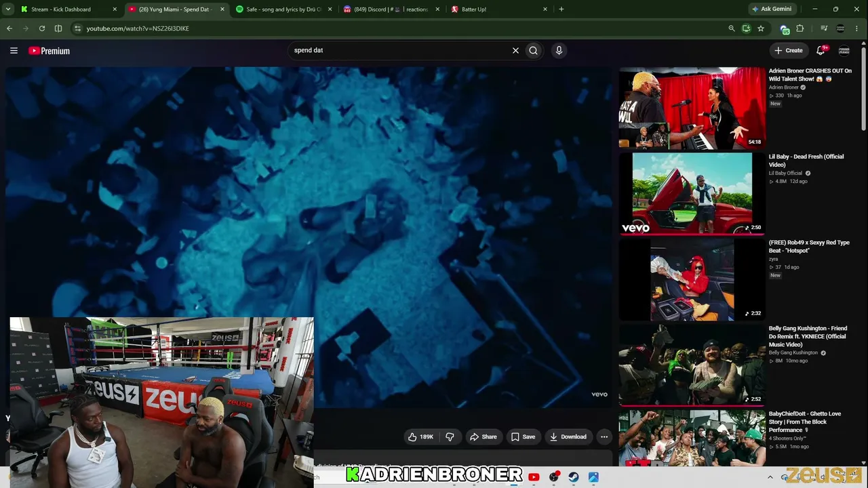
Task: Open BabyChiefDoIt Ghetto Love Story thumbnail
Action: tap(692, 438)
